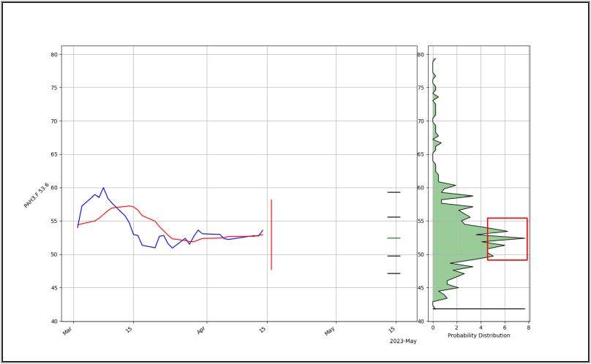Click the '8' tick on the probability axis
Image resolution: width=591 pixels, height=364 pixels.
pyautogui.click(x=528, y=328)
